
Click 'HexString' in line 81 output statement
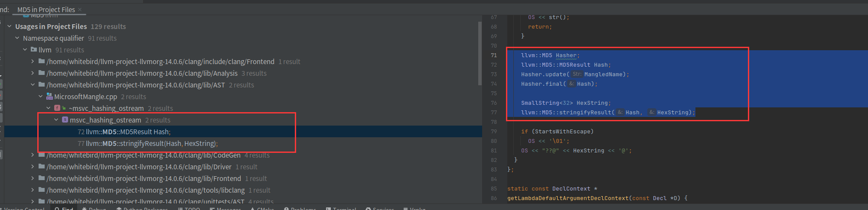click(x=589, y=150)
